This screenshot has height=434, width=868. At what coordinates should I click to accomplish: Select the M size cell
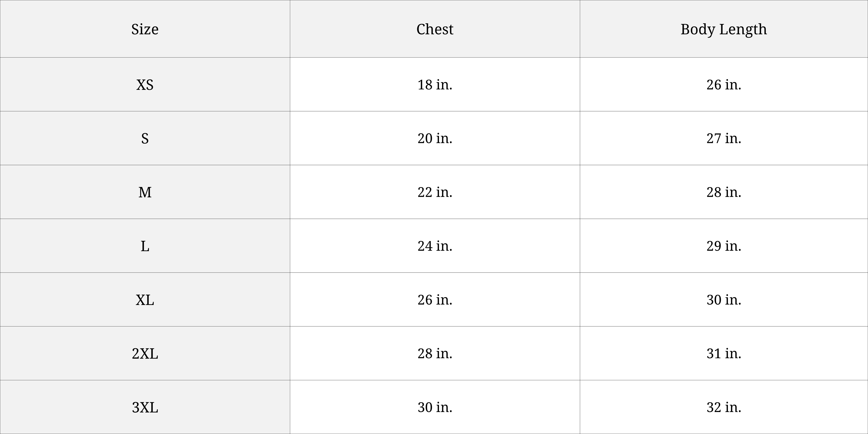(x=145, y=192)
